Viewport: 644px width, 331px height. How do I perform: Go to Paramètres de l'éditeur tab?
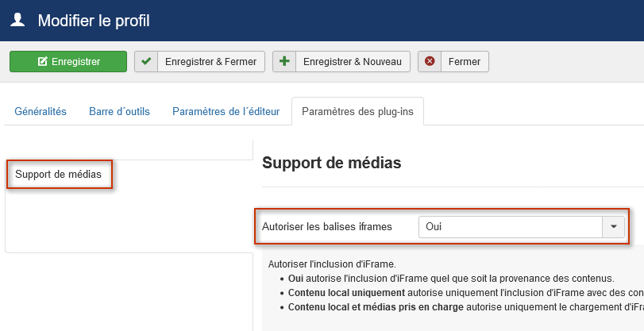tap(226, 112)
